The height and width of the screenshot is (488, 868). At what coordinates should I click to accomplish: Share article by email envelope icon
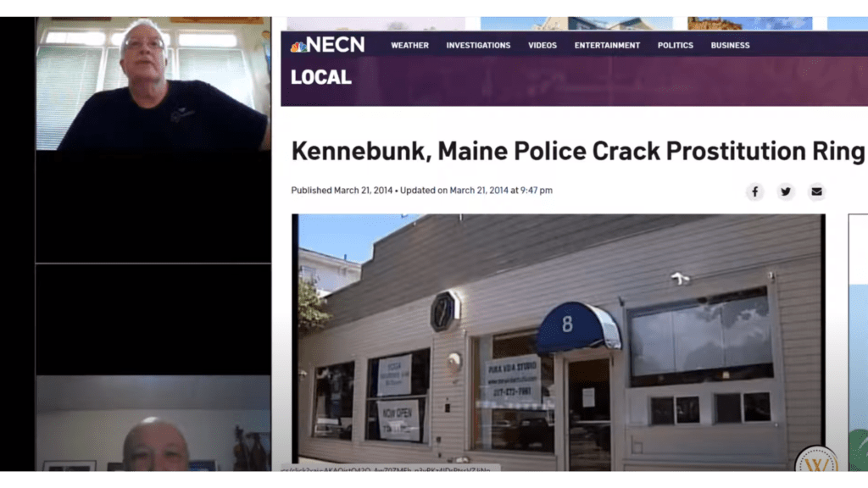click(x=816, y=191)
